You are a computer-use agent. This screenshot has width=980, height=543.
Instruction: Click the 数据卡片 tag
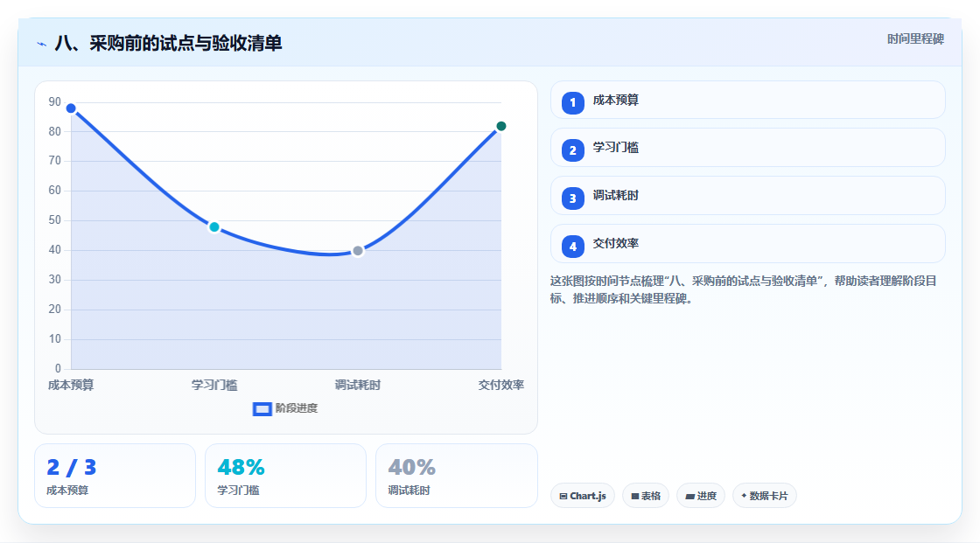(x=765, y=496)
